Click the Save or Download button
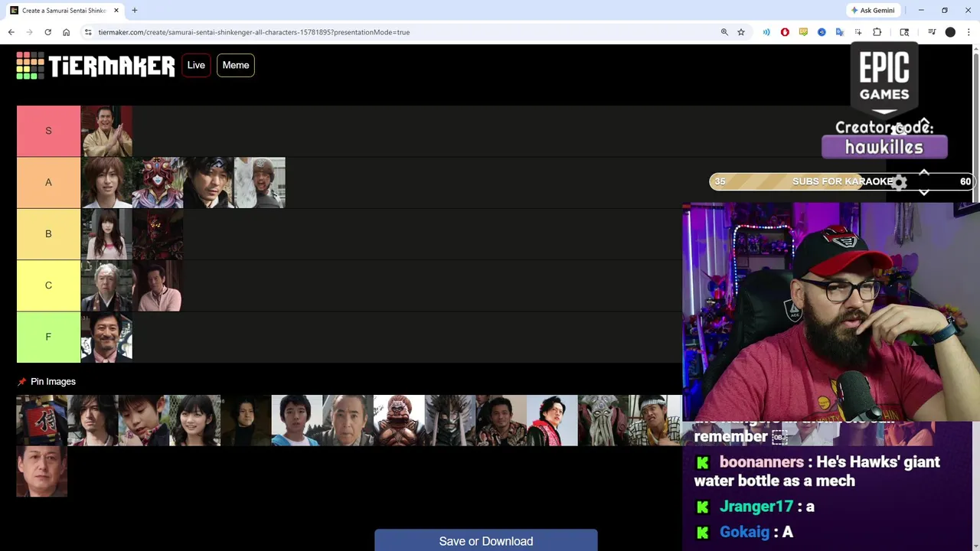 click(486, 540)
